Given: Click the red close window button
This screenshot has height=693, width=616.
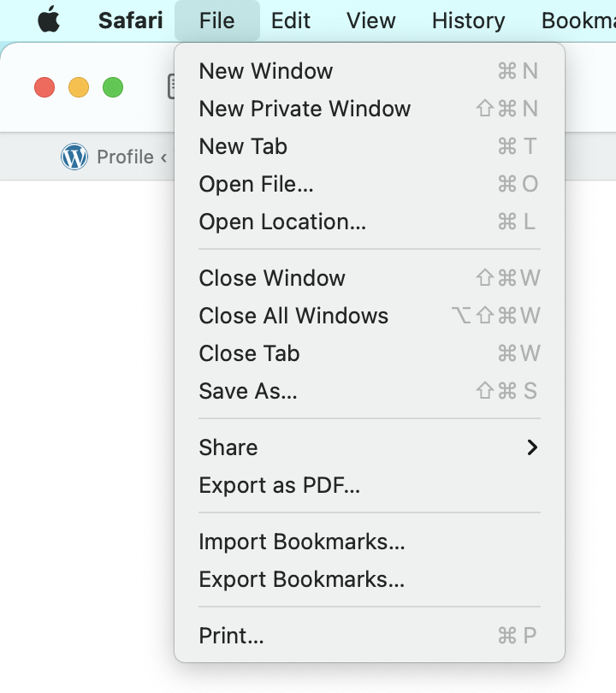Looking at the screenshot, I should tap(44, 87).
